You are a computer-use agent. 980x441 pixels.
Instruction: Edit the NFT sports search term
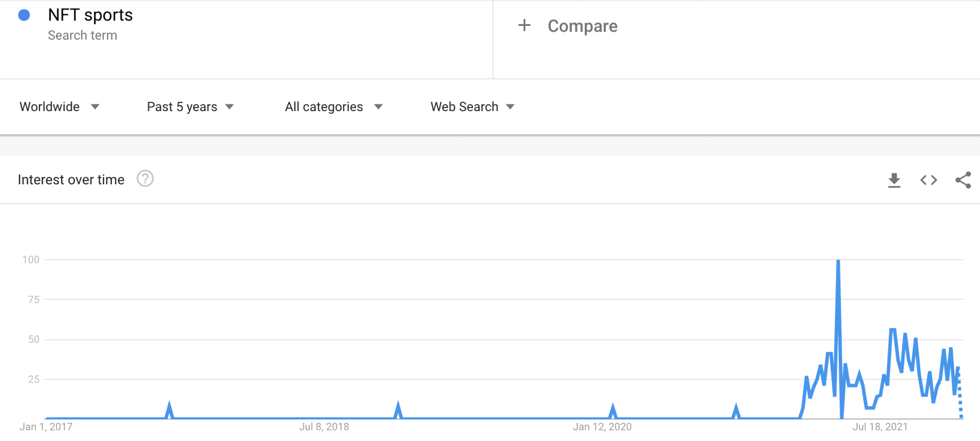[x=90, y=15]
